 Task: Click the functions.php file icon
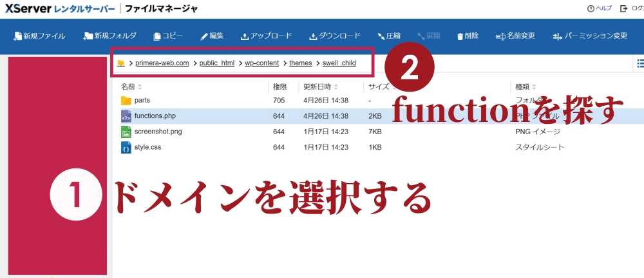(x=126, y=116)
